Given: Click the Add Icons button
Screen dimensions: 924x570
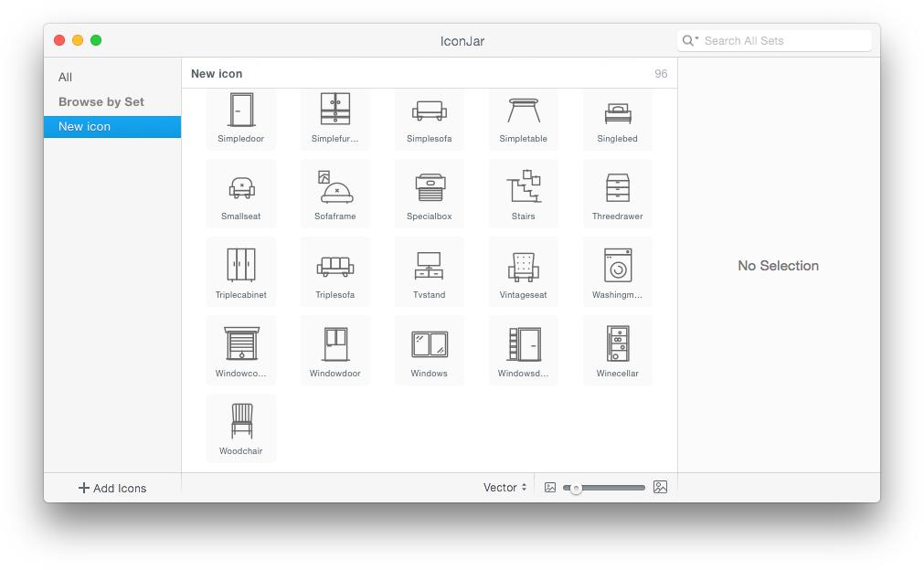Looking at the screenshot, I should [x=112, y=487].
